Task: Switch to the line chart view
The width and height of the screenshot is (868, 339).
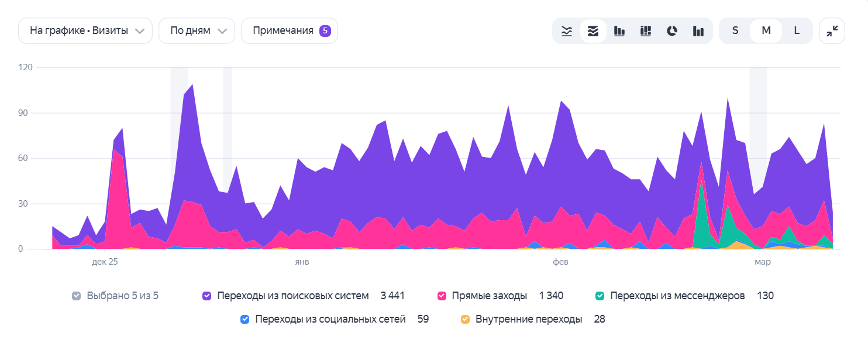Action: coord(566,30)
